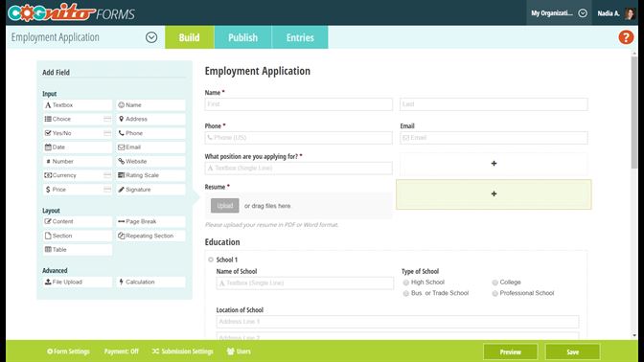Select the High School radio option
Screen dimensions: 644x362
pyautogui.click(x=405, y=283)
